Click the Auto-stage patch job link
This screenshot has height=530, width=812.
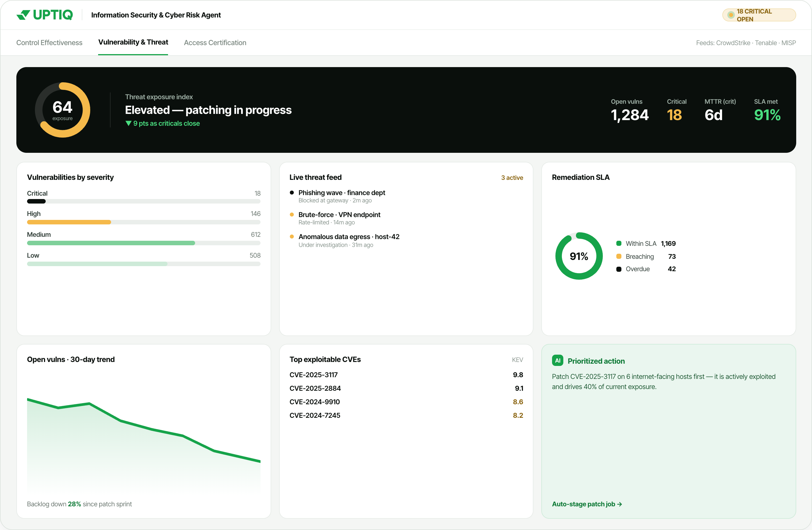coord(587,504)
